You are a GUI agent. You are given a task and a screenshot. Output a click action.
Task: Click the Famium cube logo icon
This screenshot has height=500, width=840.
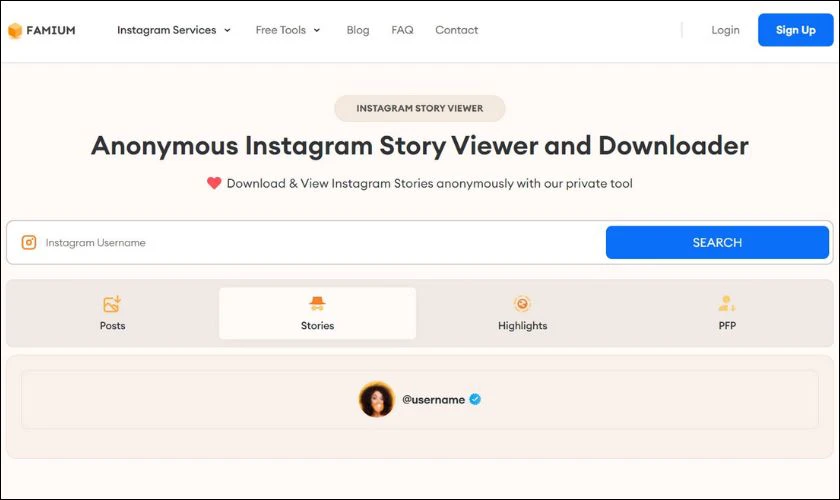click(x=15, y=31)
